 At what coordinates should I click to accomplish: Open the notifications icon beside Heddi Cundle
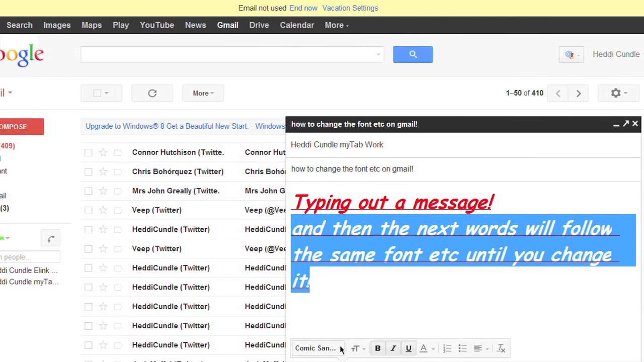coord(571,55)
